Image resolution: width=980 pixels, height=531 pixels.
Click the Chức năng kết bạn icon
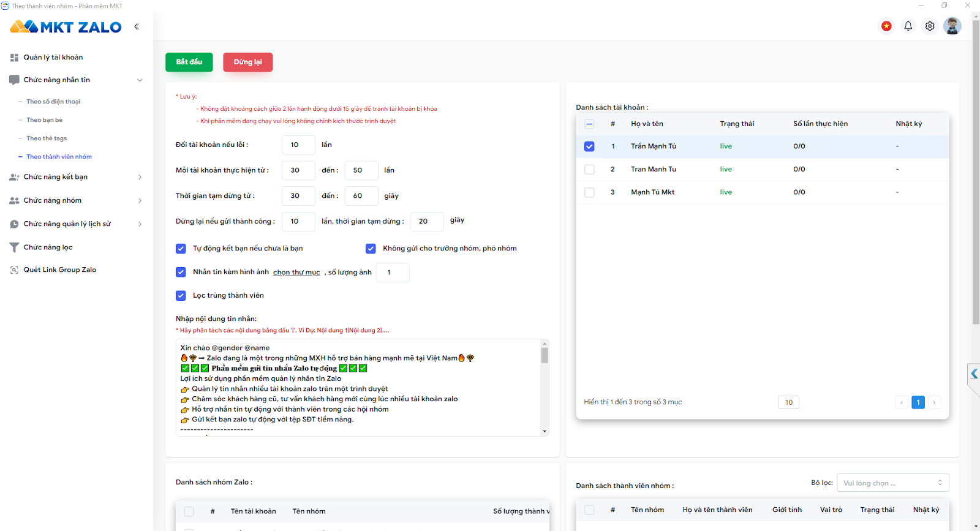pyautogui.click(x=14, y=177)
